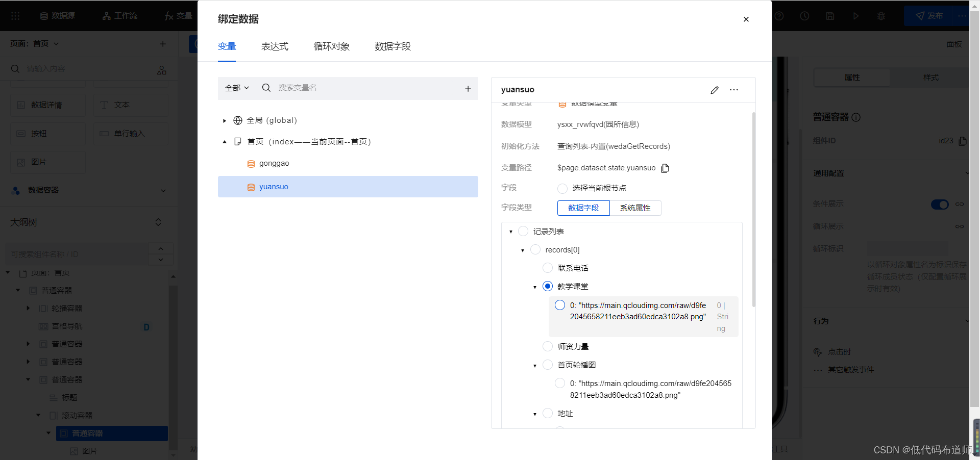Collapse the 首页轮播图 node
This screenshot has width=980, height=460.
(535, 366)
